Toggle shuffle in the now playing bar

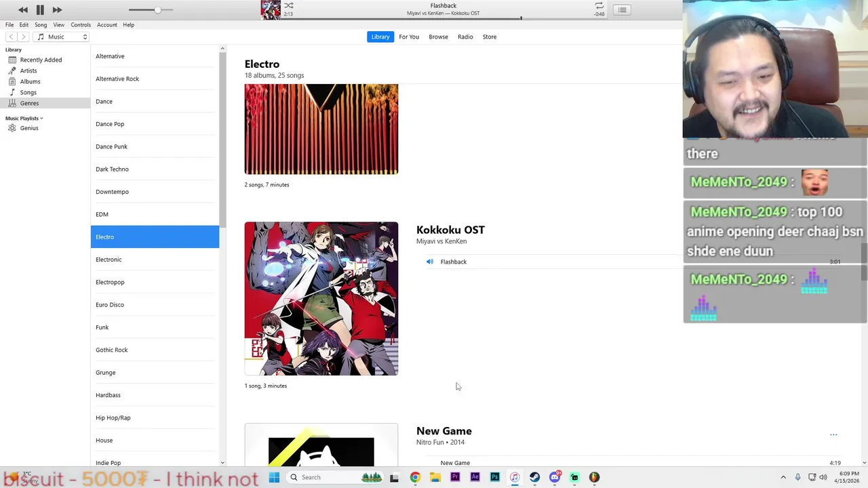click(289, 5)
